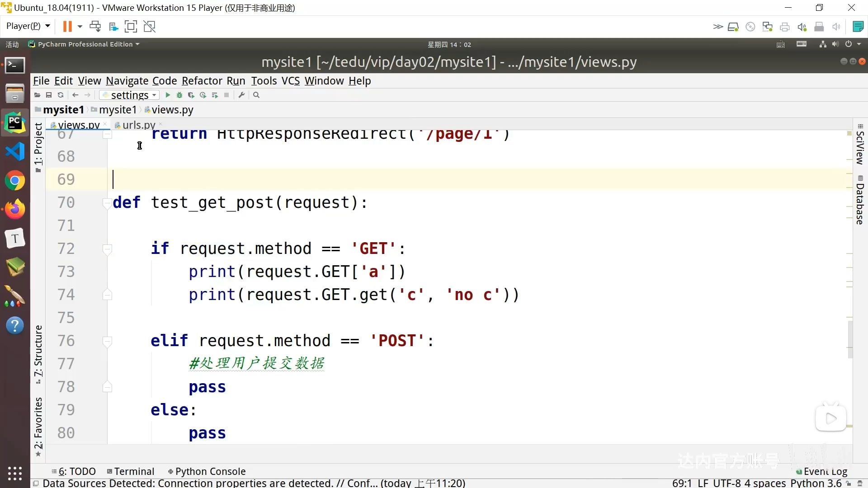Navigate back with the left arrow icon
Screen dimensions: 868x488
click(x=75, y=95)
